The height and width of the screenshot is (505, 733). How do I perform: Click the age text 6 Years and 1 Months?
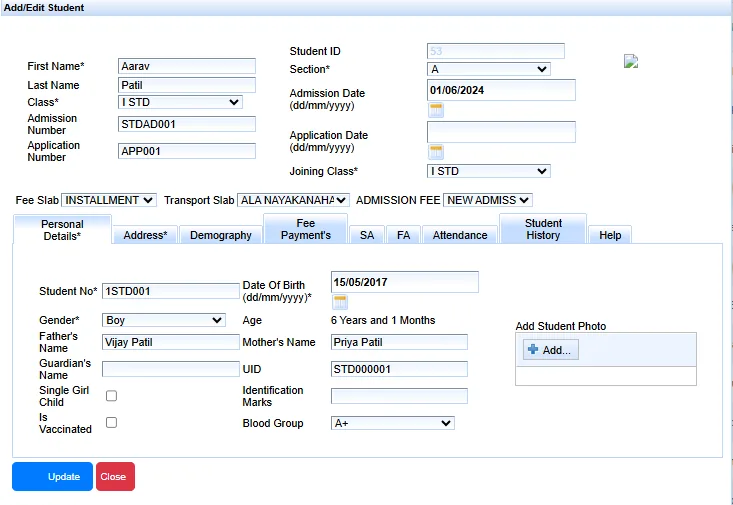coord(383,320)
